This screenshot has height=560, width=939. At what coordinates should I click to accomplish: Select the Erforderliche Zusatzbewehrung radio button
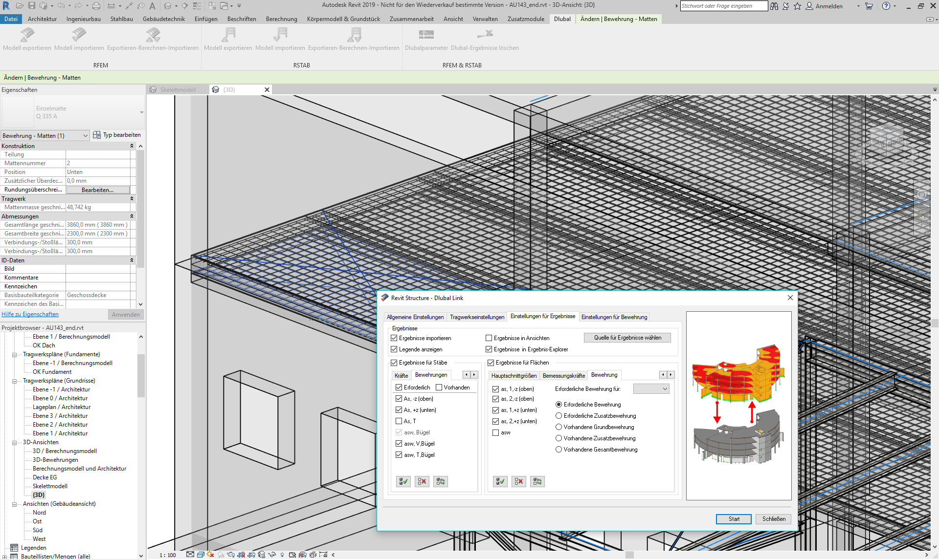click(x=559, y=415)
